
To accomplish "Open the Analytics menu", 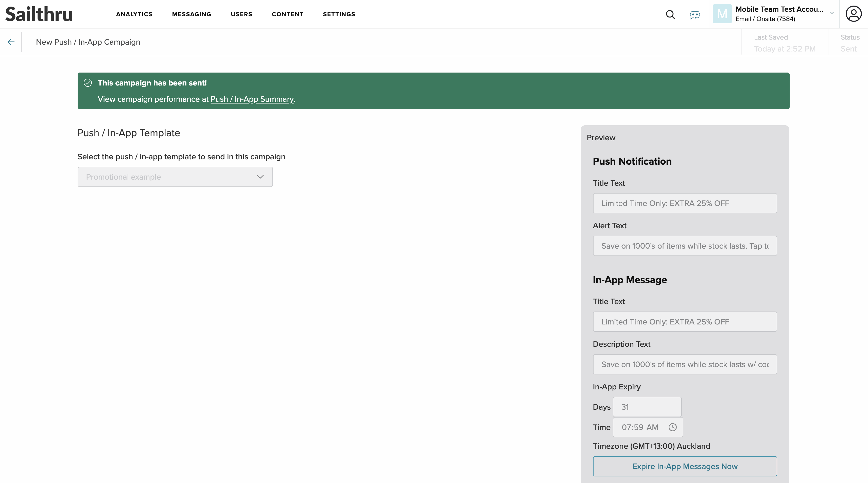I will point(134,14).
